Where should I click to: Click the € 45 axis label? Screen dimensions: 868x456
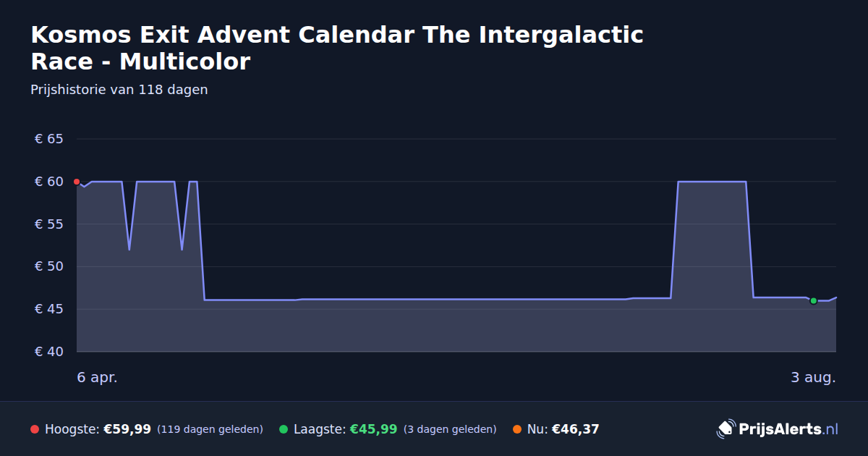click(48, 309)
